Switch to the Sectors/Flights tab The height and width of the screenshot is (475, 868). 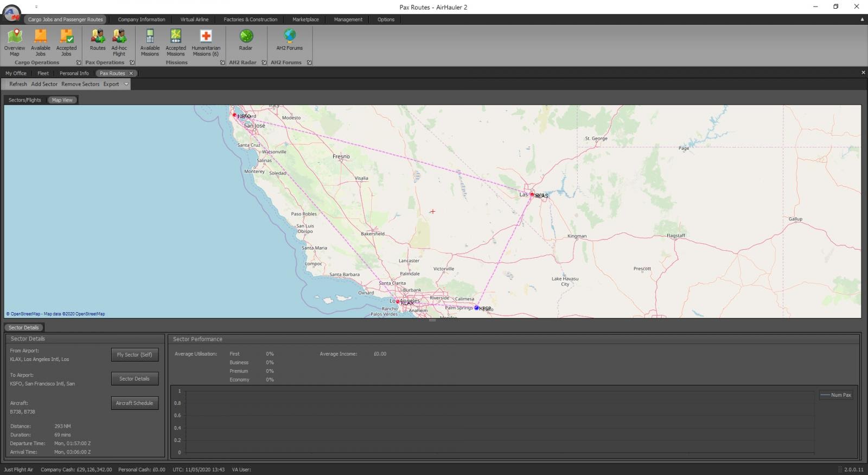[x=25, y=100]
